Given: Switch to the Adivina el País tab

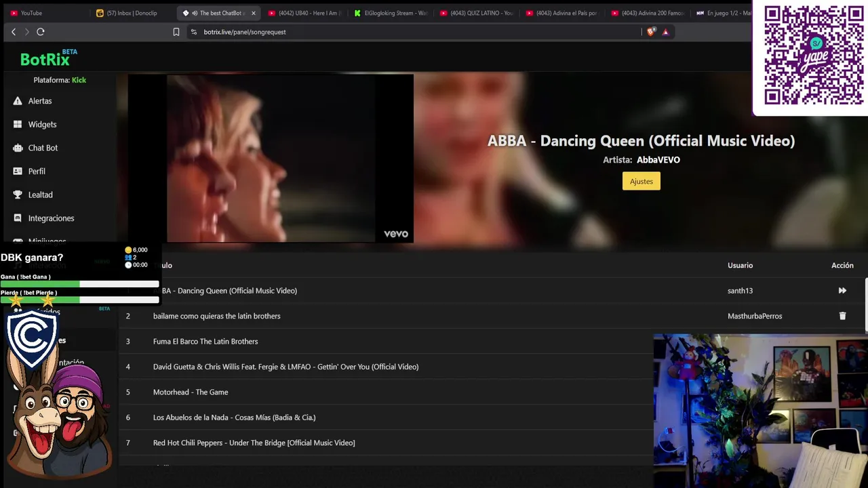Looking at the screenshot, I should coord(562,13).
